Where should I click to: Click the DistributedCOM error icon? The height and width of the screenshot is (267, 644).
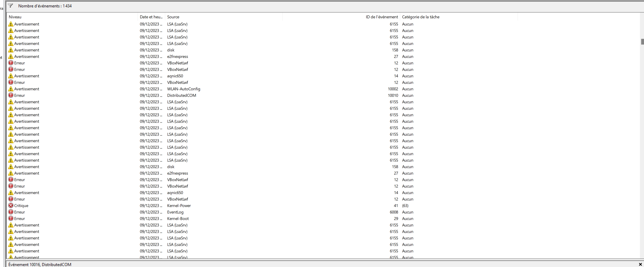pyautogui.click(x=11, y=96)
